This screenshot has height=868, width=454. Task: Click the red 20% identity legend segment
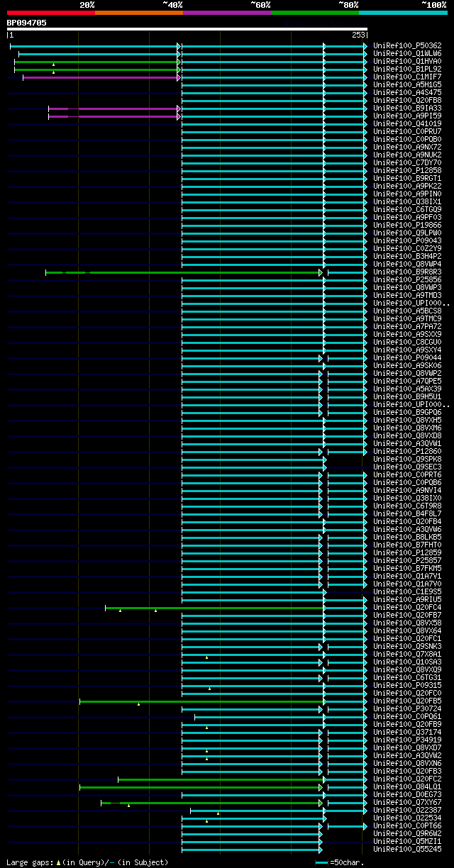51,13
